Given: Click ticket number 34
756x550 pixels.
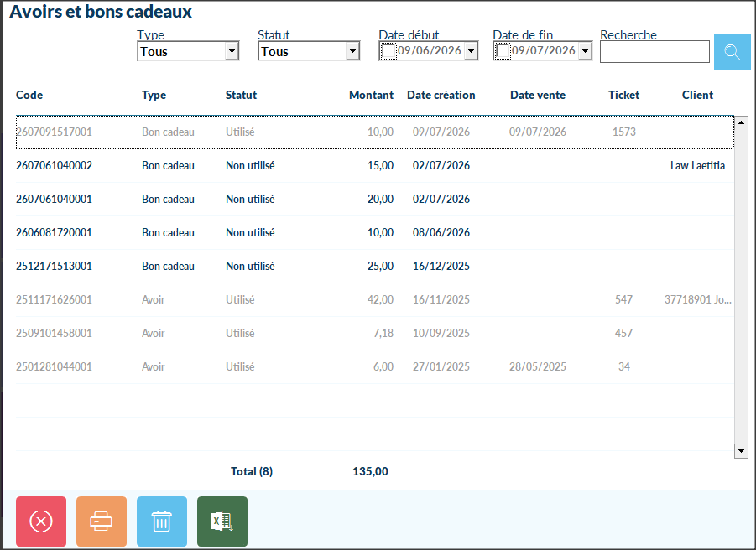Looking at the screenshot, I should [x=624, y=366].
